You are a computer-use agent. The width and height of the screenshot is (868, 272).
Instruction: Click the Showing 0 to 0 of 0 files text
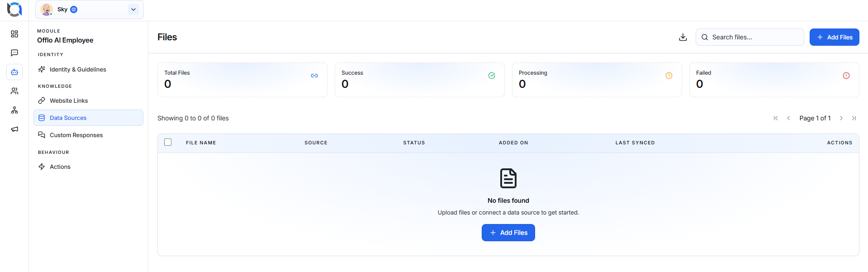193,118
